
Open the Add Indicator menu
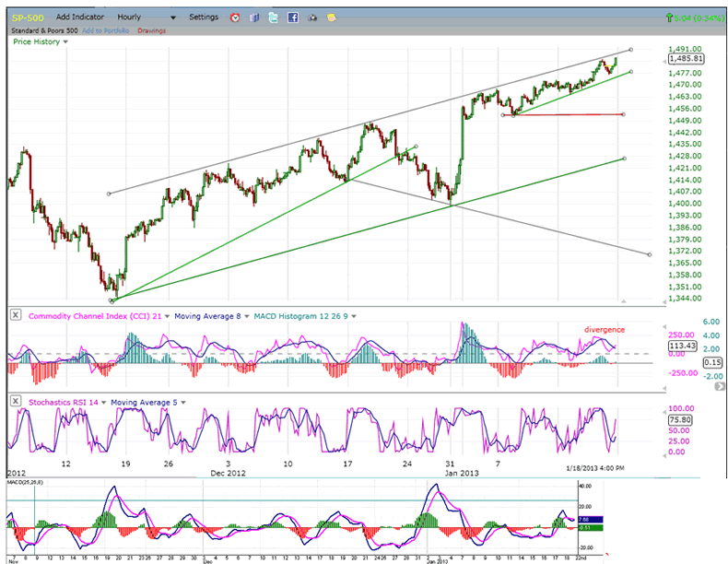(x=80, y=18)
